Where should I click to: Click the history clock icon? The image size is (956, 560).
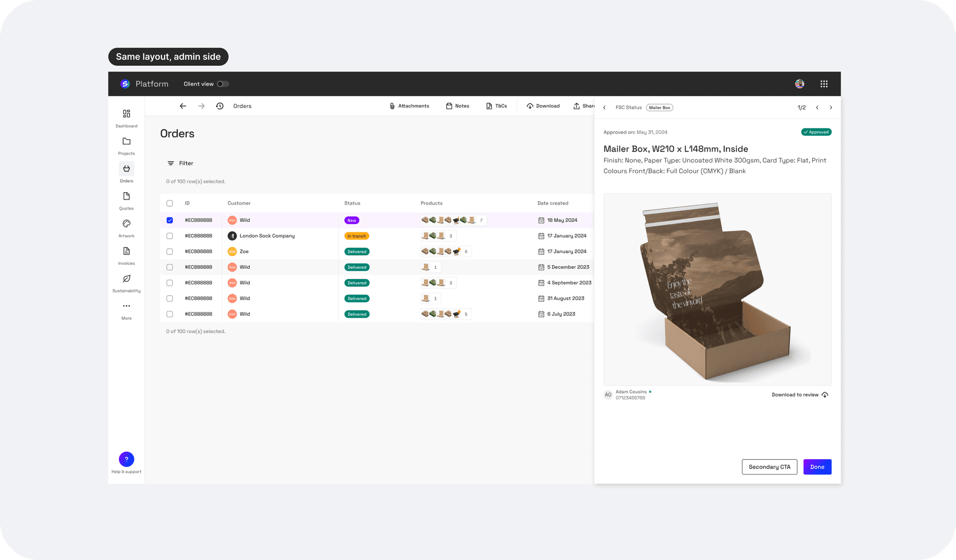pos(220,106)
